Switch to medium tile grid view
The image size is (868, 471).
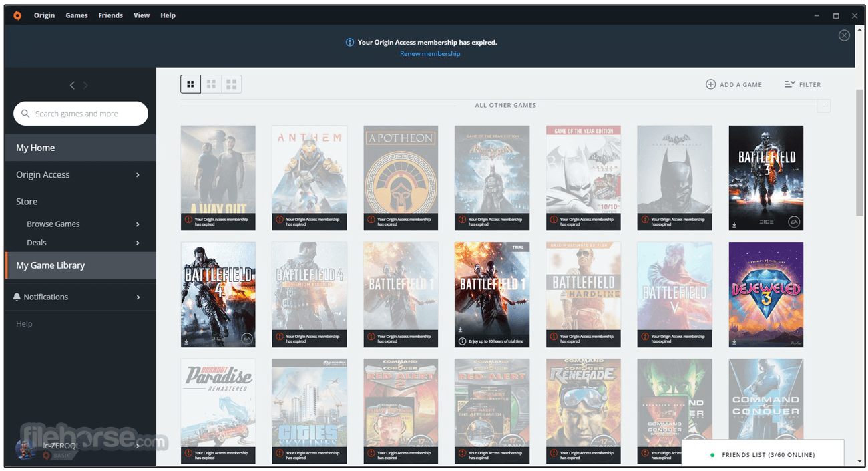[211, 84]
